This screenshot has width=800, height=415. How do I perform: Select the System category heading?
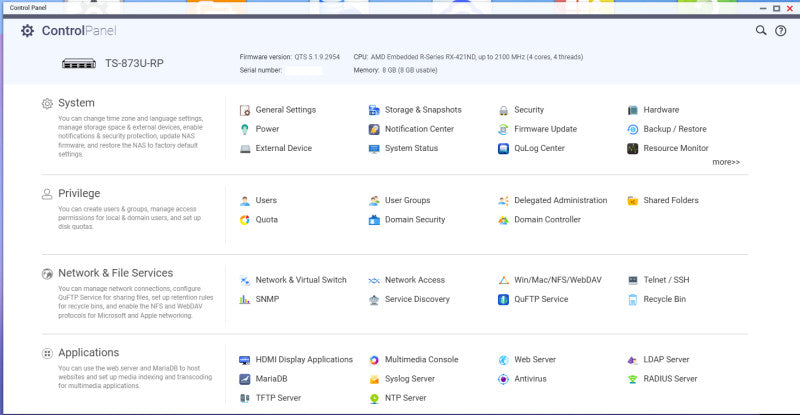click(76, 103)
